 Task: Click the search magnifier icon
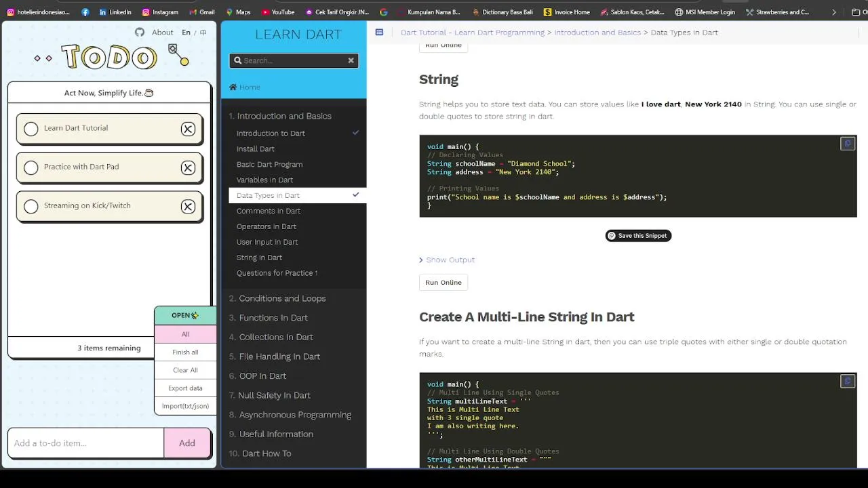pyautogui.click(x=237, y=60)
